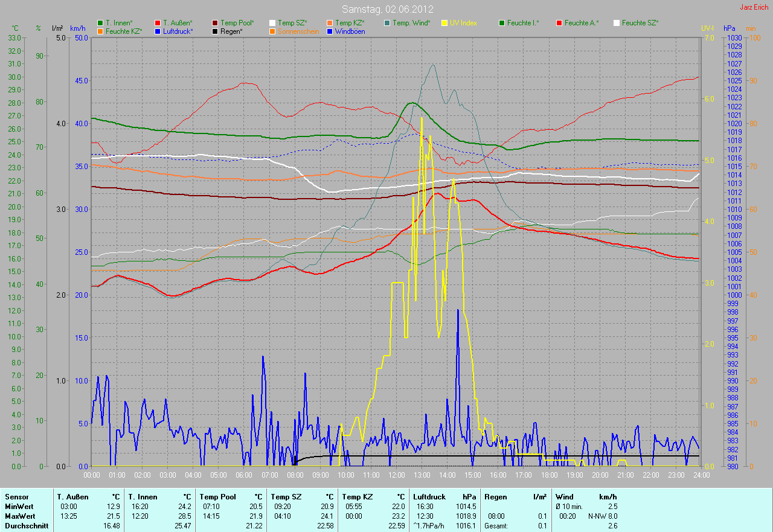
Task: Click the yellow UV Index legend square
Action: coord(445,23)
